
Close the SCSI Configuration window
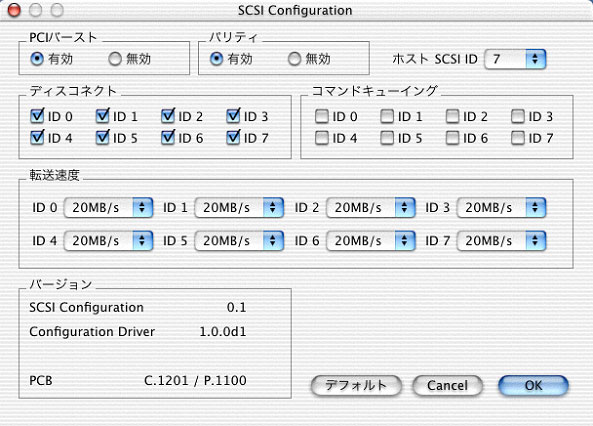[14, 10]
